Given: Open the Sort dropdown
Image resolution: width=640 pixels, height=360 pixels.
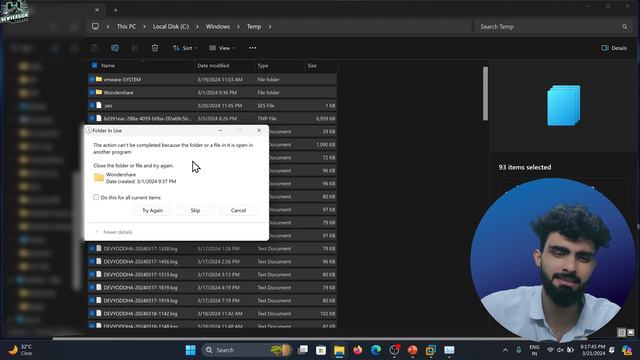Looking at the screenshot, I should pyautogui.click(x=185, y=48).
